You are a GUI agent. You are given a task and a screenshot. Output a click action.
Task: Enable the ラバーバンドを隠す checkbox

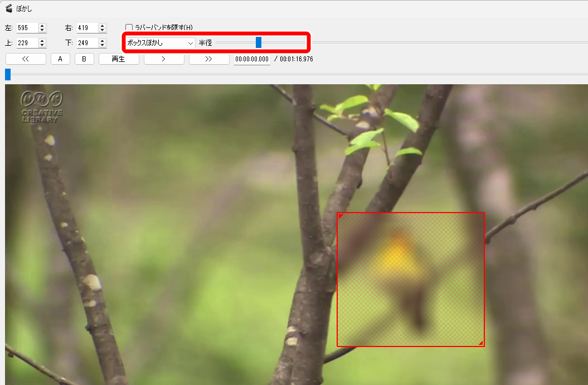(129, 27)
